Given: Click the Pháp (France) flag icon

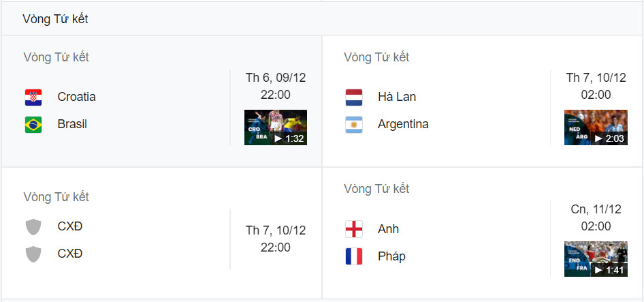Looking at the screenshot, I should coord(353,256).
